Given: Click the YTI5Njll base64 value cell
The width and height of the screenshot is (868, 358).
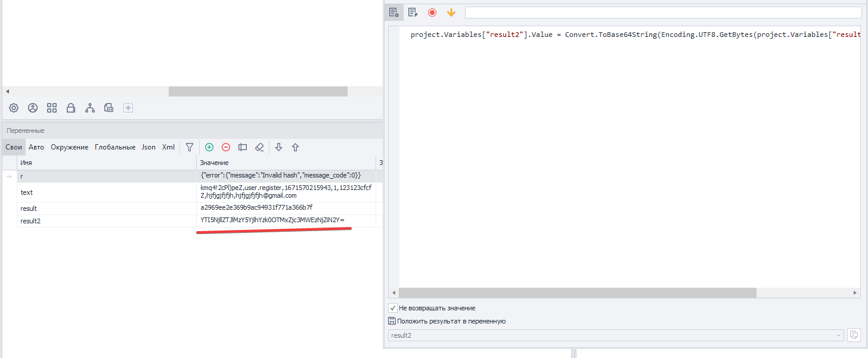Looking at the screenshot, I should point(286,220).
